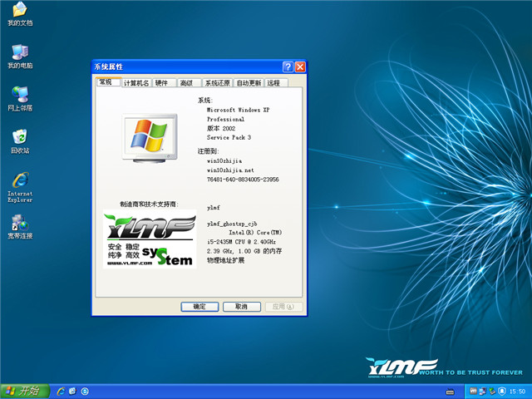Switch to the 计算机名 tab

136,83
